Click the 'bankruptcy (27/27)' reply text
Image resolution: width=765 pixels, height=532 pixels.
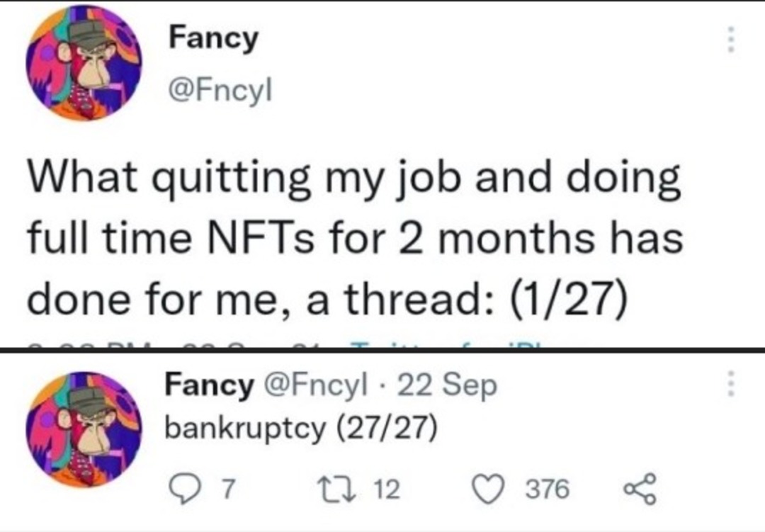pos(300,428)
